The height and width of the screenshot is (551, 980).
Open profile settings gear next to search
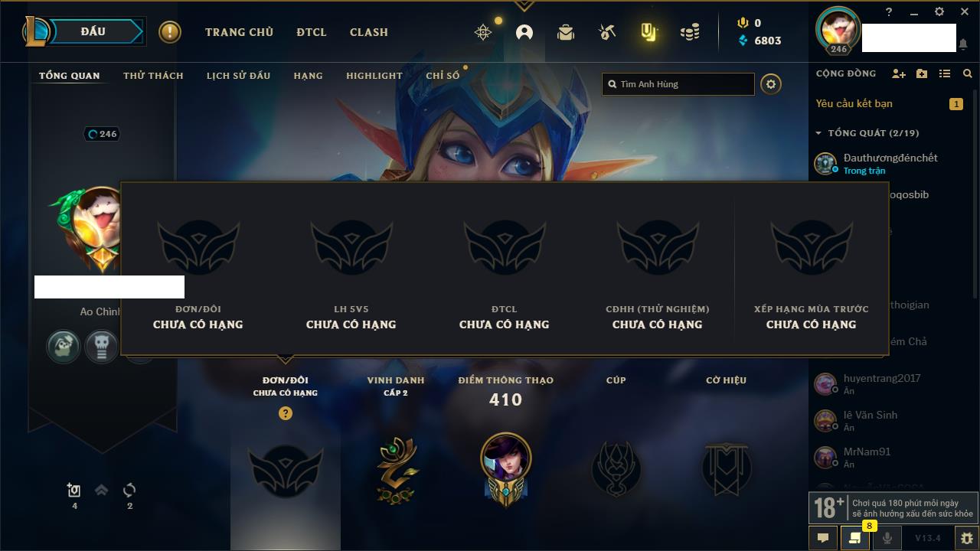[x=771, y=84]
